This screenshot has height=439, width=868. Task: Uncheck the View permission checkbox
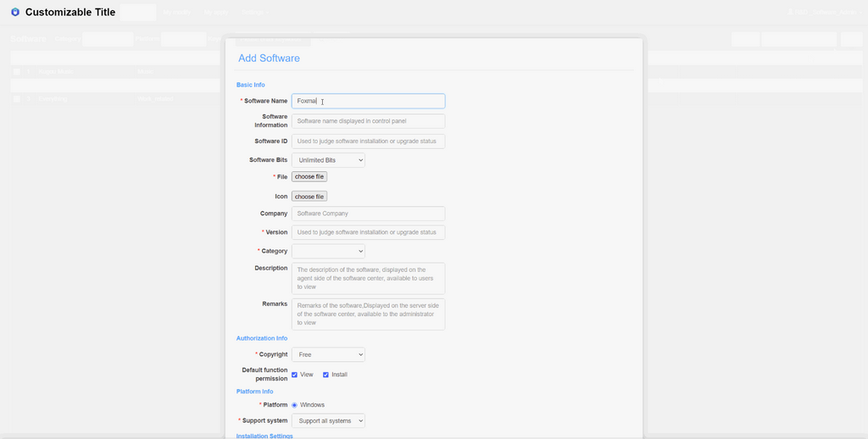[294, 375]
